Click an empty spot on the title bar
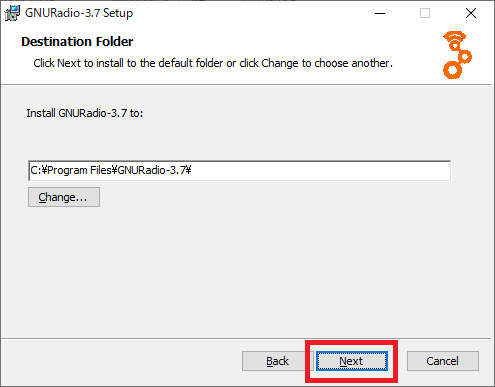The height and width of the screenshot is (387, 495). (x=250, y=13)
